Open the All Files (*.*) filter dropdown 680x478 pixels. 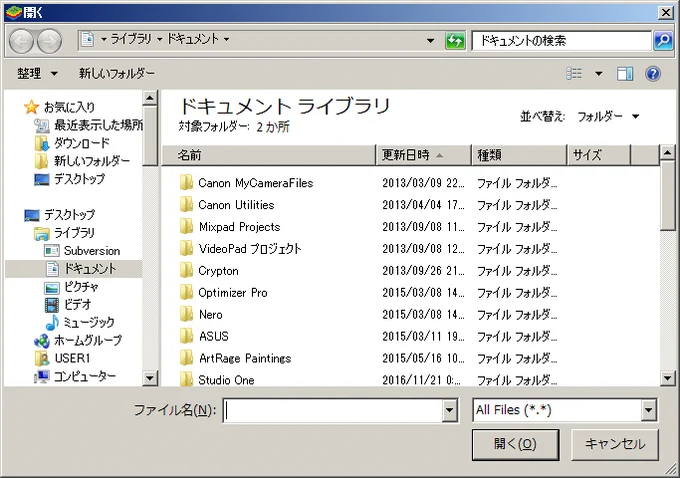point(648,410)
